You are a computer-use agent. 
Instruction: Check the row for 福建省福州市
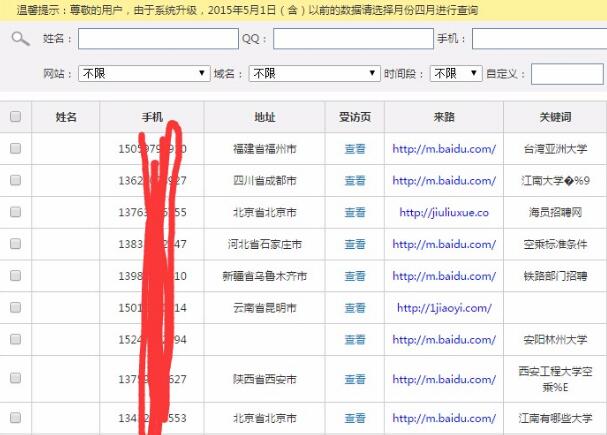pyautogui.click(x=15, y=148)
